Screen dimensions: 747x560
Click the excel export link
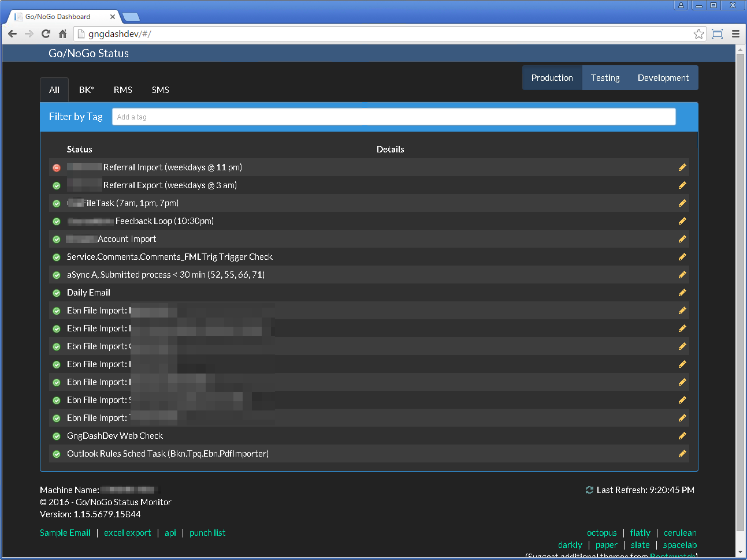[127, 533]
